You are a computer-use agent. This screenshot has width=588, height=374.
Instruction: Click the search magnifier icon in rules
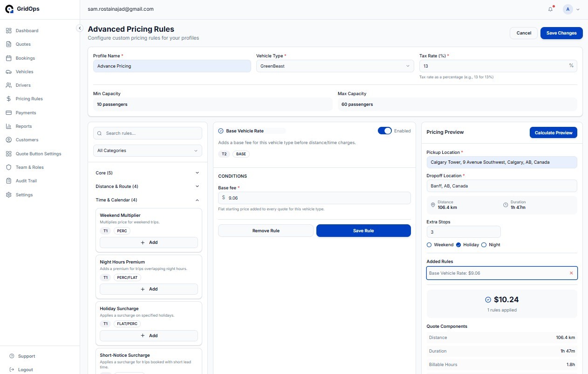[99, 133]
